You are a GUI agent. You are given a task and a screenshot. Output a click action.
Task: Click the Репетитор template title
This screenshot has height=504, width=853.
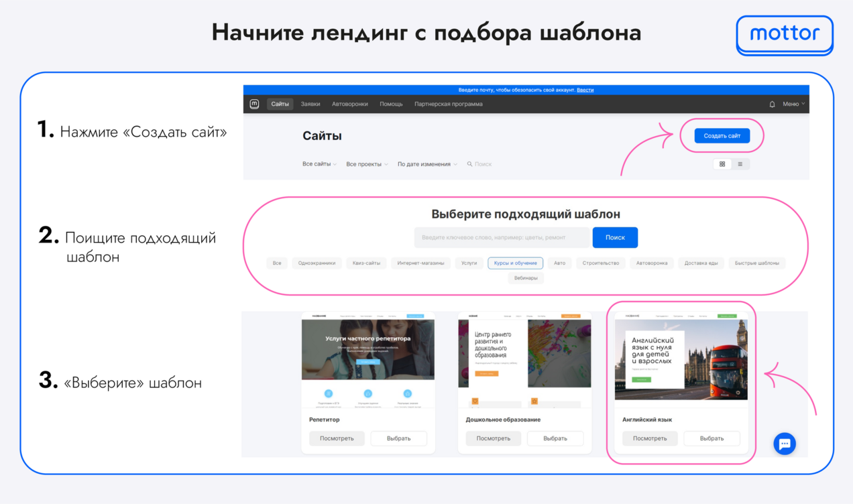325,420
